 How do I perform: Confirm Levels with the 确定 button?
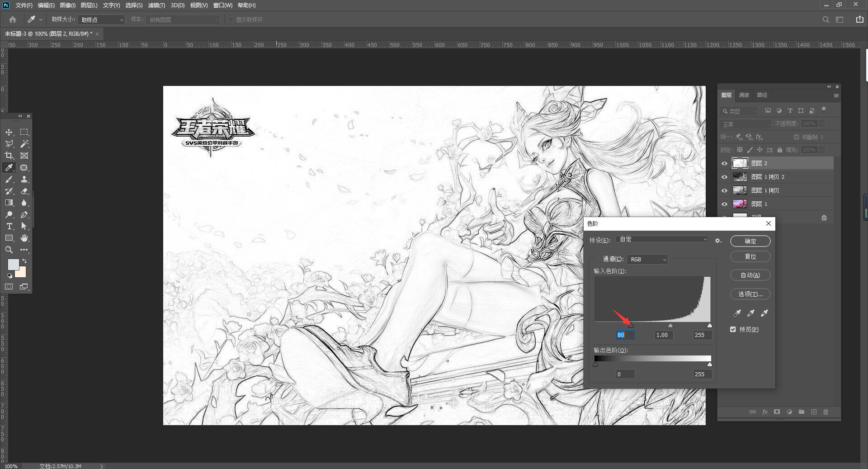pyautogui.click(x=750, y=241)
